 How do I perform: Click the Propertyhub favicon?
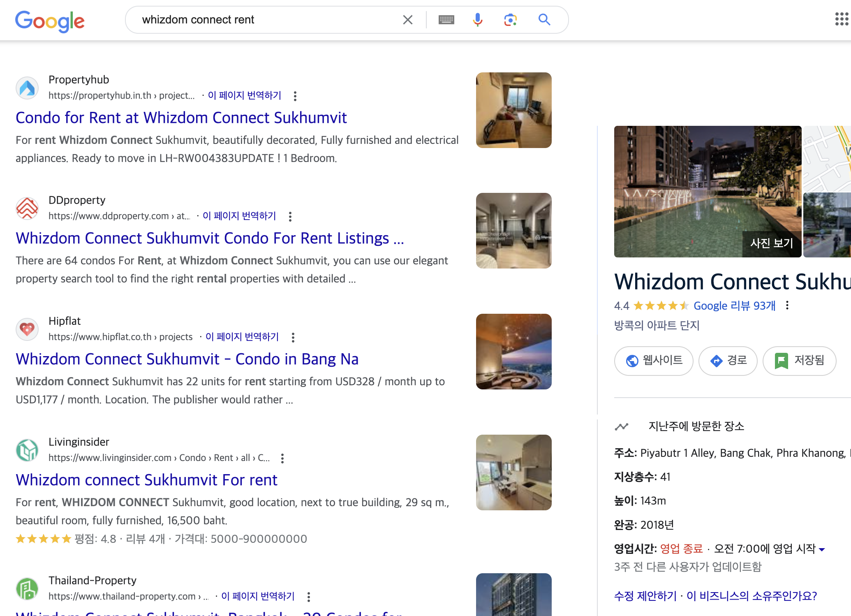click(27, 88)
